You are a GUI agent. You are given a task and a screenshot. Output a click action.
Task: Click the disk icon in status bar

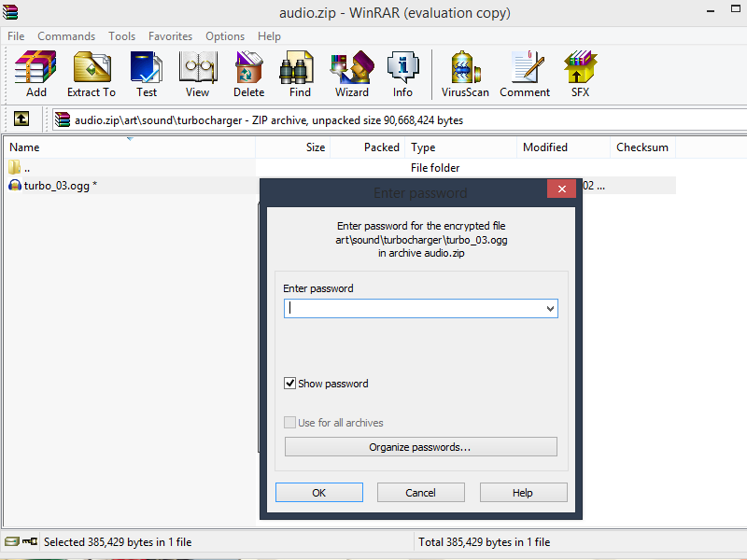[x=11, y=541]
